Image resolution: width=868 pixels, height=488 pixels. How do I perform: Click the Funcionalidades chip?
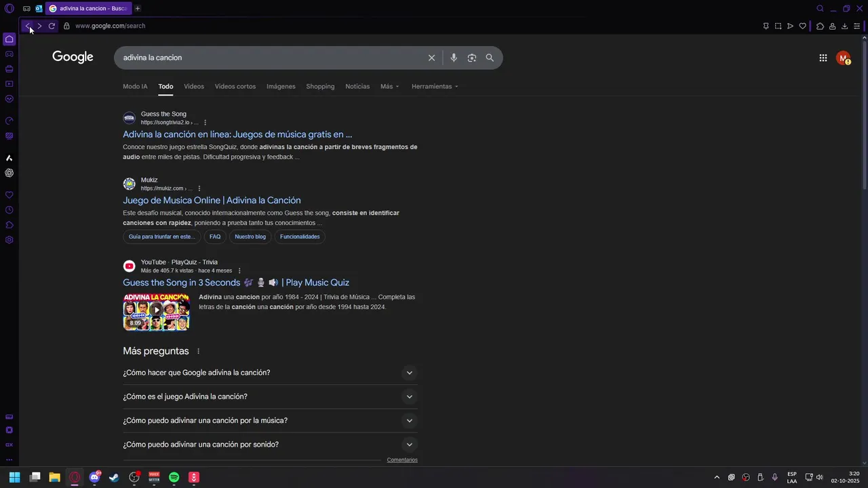click(x=300, y=237)
